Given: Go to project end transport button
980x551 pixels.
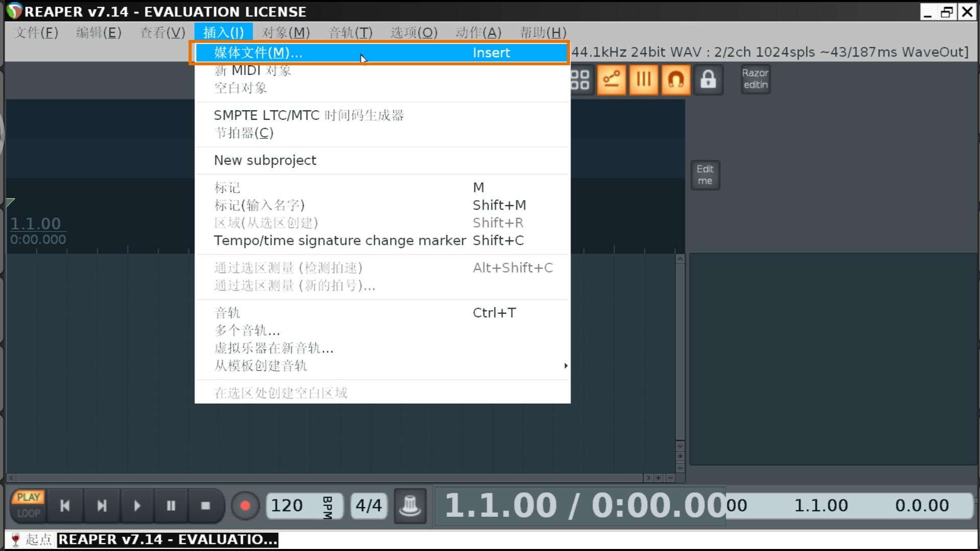Looking at the screenshot, I should [x=102, y=506].
